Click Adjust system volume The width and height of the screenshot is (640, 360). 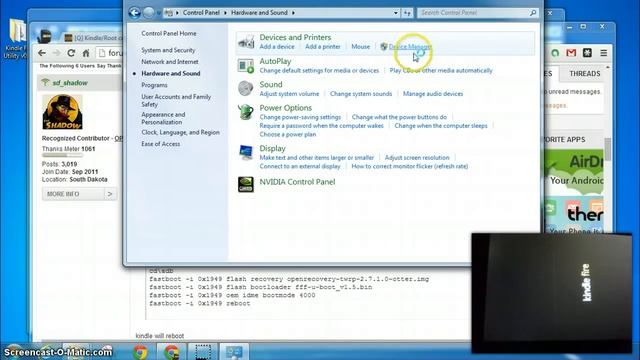[x=289, y=94]
